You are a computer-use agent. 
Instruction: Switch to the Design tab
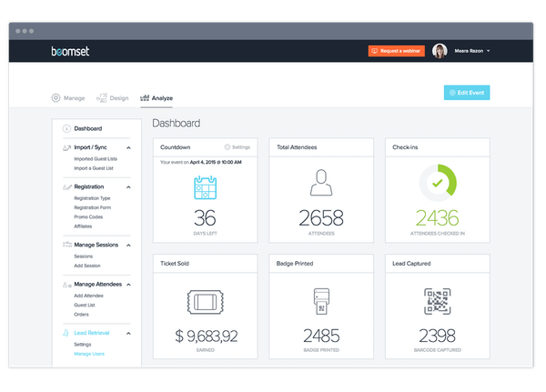pyautogui.click(x=113, y=98)
